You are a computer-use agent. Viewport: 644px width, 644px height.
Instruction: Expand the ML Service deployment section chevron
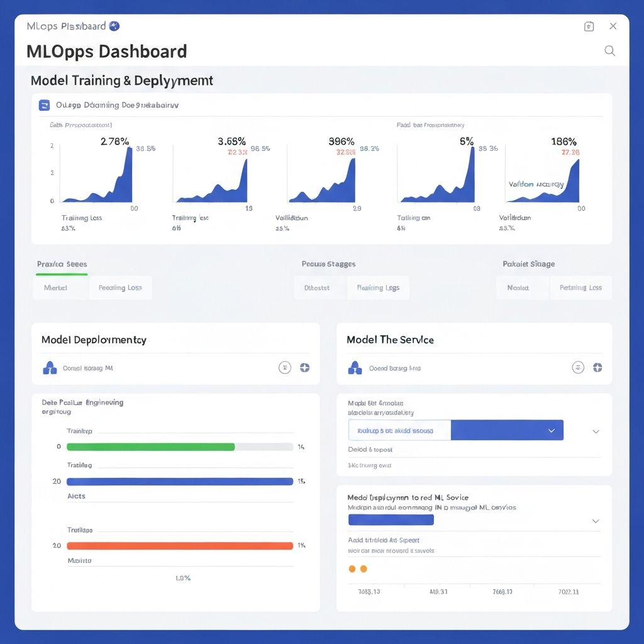tap(595, 521)
